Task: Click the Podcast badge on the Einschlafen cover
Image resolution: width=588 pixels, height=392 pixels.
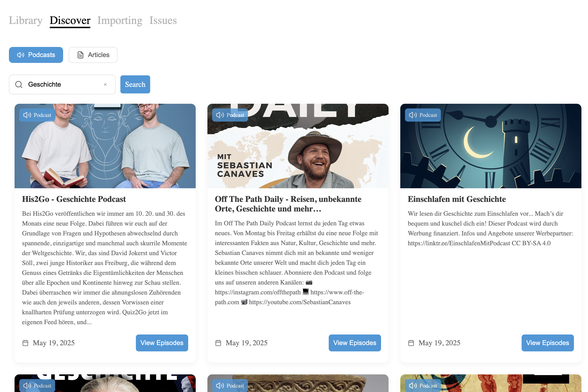Action: click(423, 115)
